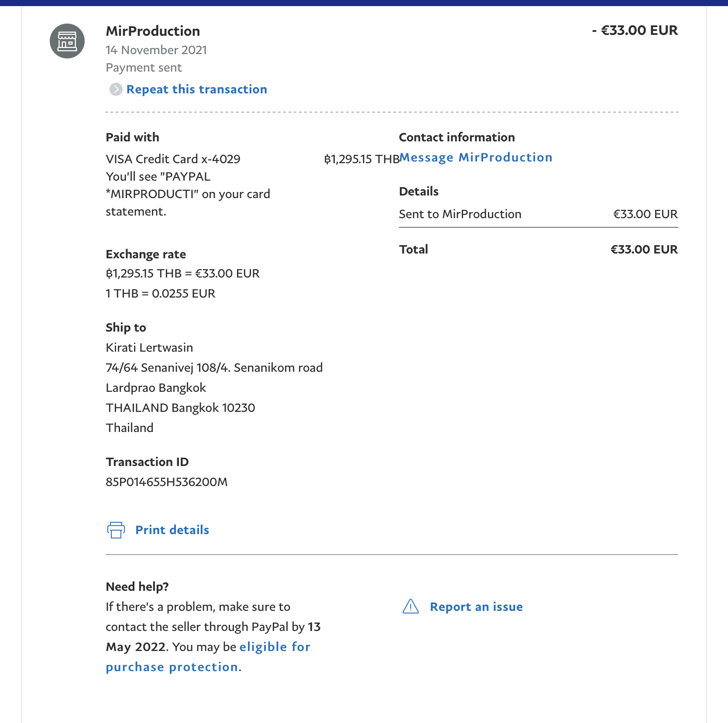728x723 pixels.
Task: Click the arrow icon beside Repeat this transaction
Action: 116,89
